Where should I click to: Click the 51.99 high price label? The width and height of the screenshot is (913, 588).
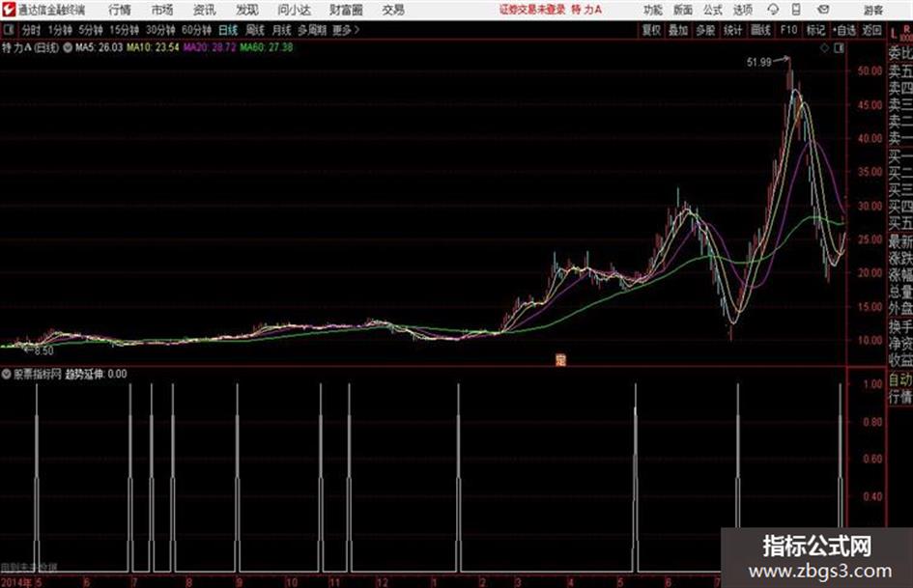pyautogui.click(x=758, y=63)
